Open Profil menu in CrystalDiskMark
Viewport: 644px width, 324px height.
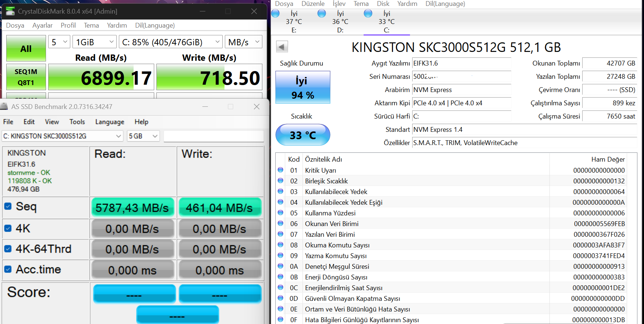[68, 25]
